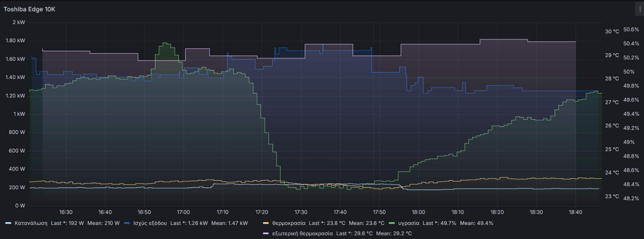Viewport: 644px width, 239px height.
Task: Click the 50.6% humidity axis label
Action: [631, 29]
